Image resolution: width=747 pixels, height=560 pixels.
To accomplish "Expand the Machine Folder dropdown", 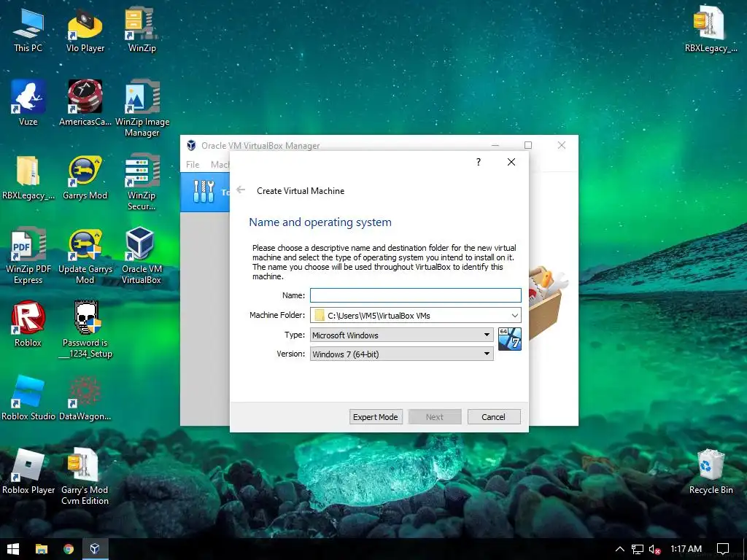I will coord(515,315).
